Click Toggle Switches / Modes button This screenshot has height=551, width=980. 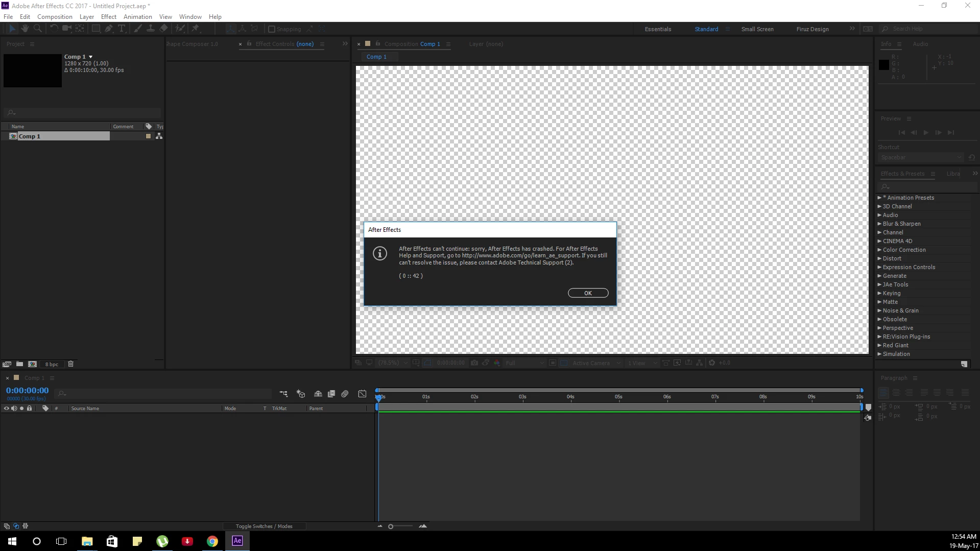(264, 526)
